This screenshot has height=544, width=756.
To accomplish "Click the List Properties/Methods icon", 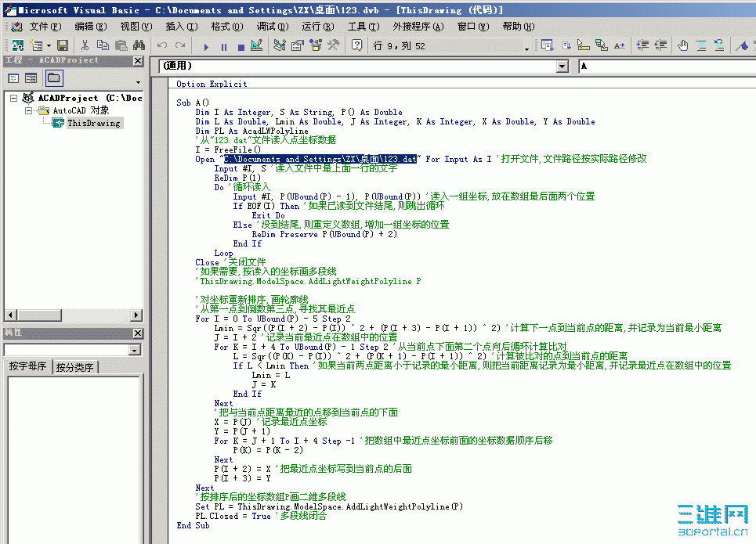I will (548, 45).
